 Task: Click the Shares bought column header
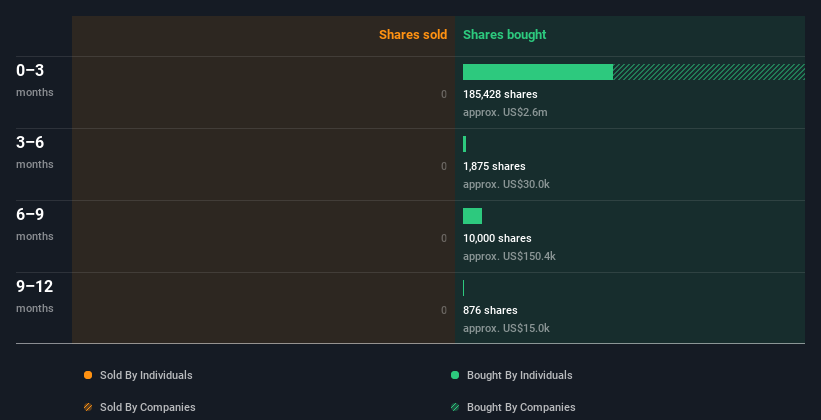(x=505, y=35)
